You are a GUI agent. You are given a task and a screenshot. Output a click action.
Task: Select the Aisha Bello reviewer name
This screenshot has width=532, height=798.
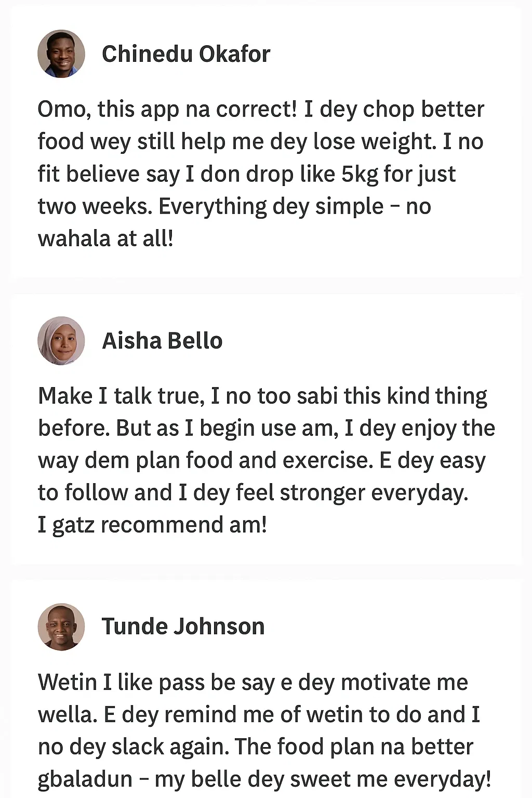162,341
